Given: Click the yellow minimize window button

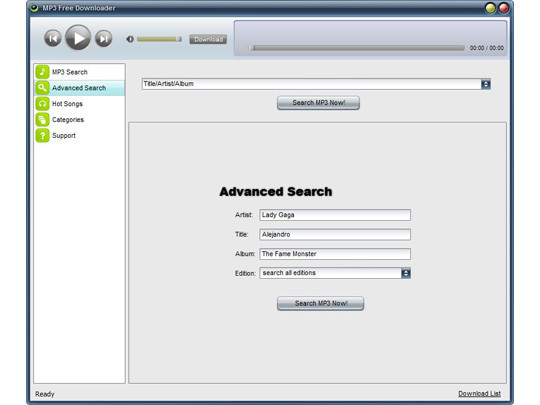Looking at the screenshot, I should click(x=490, y=8).
